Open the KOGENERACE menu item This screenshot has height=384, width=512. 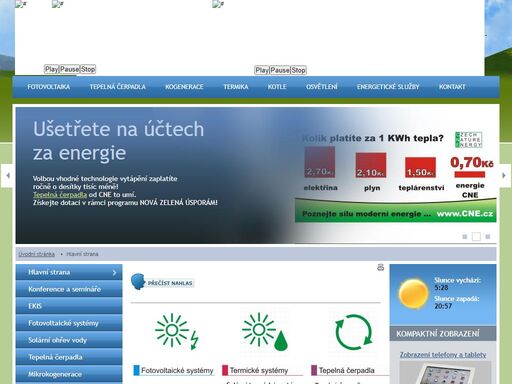pos(184,87)
